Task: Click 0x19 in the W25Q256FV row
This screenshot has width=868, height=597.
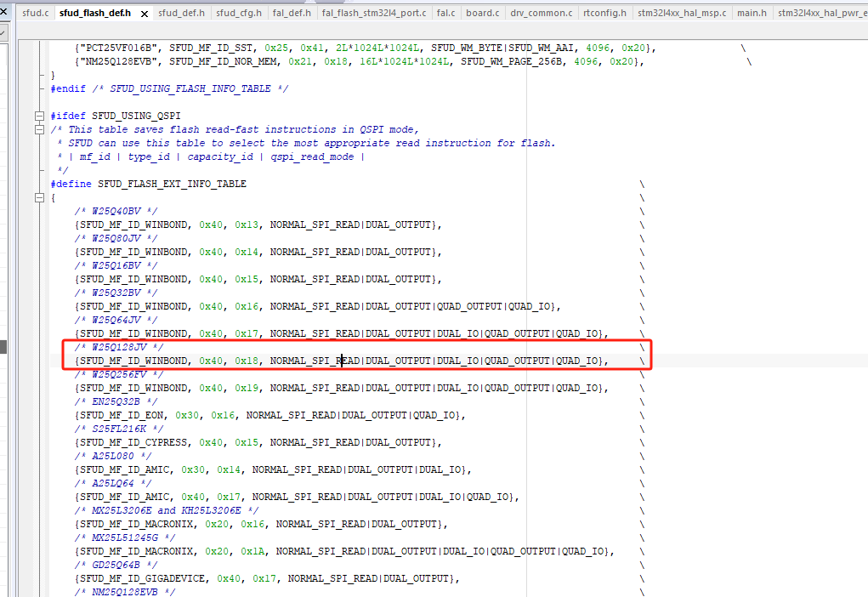Action: point(247,388)
